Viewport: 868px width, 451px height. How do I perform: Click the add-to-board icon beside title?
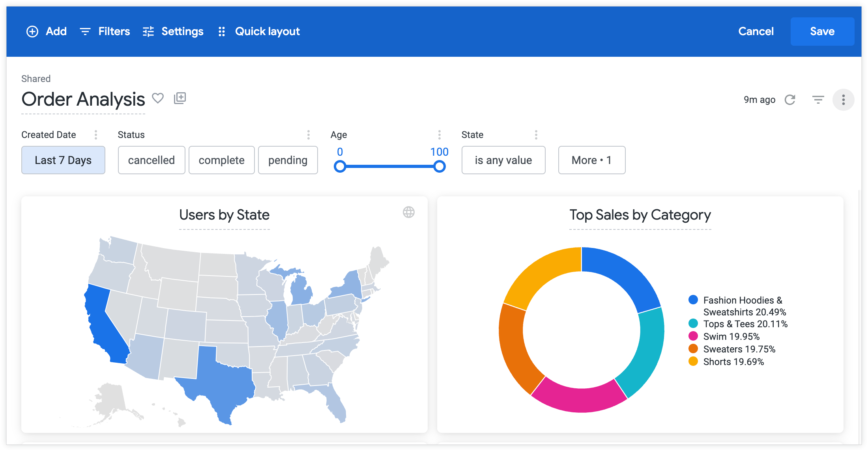180,98
